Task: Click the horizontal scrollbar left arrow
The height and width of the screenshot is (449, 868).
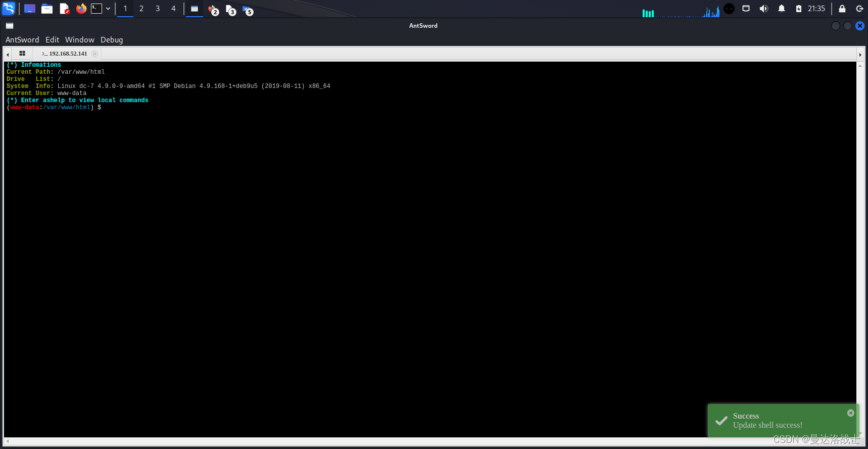Action: [x=8, y=441]
